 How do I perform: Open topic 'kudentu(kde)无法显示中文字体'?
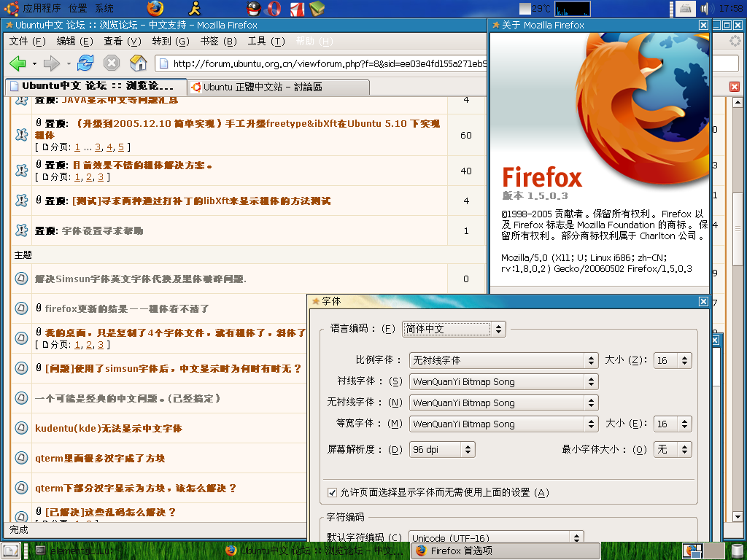point(109,429)
